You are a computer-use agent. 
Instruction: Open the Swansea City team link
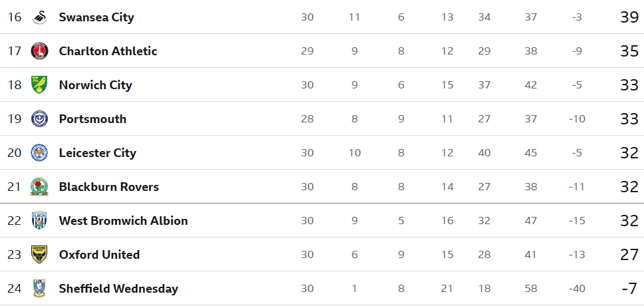pyautogui.click(x=96, y=17)
